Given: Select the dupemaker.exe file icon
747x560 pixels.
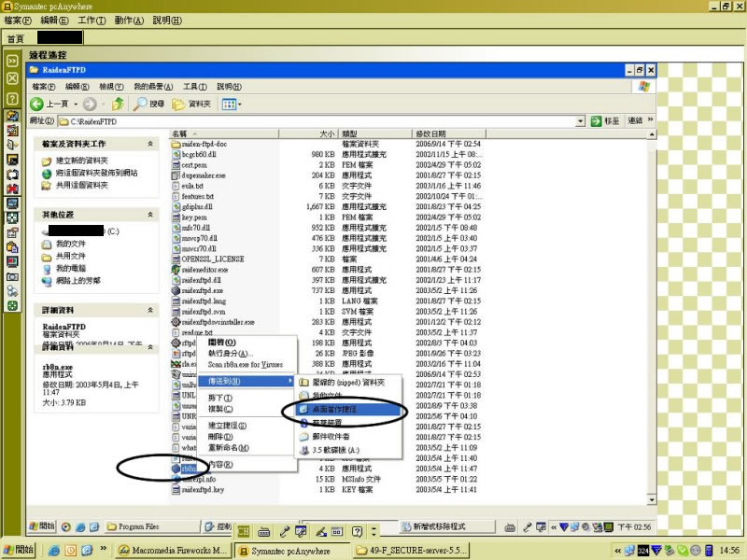Looking at the screenshot, I should [176, 175].
